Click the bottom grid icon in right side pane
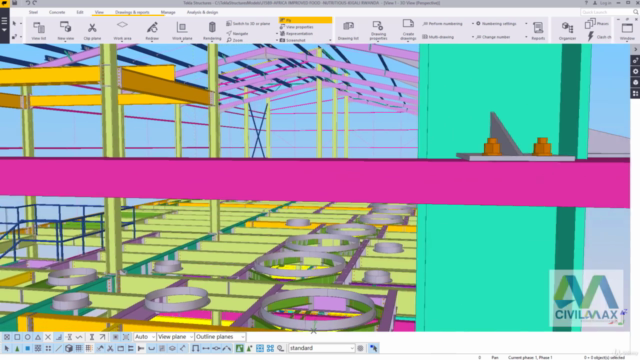 (635, 93)
